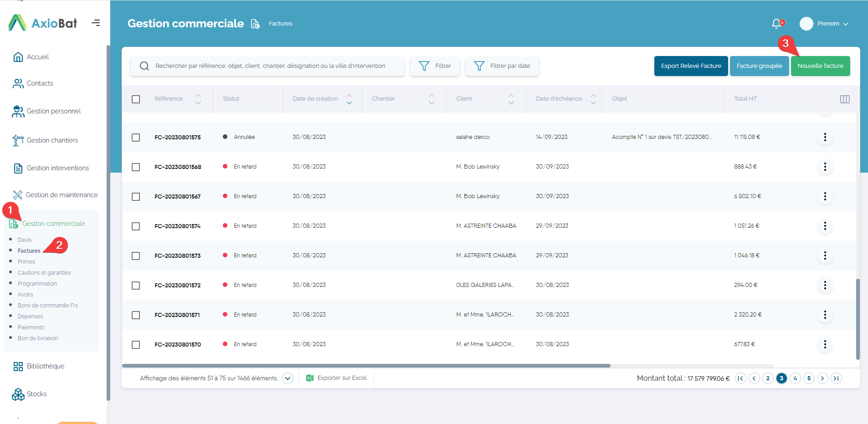Open Devis in the sidebar submenu
This screenshot has width=868, height=424.
click(x=25, y=240)
